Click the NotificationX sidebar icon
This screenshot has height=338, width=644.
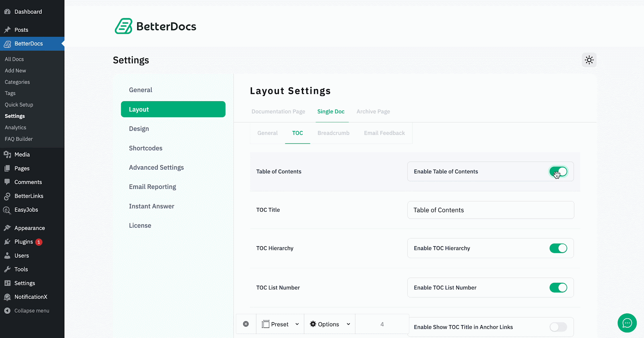tap(7, 297)
